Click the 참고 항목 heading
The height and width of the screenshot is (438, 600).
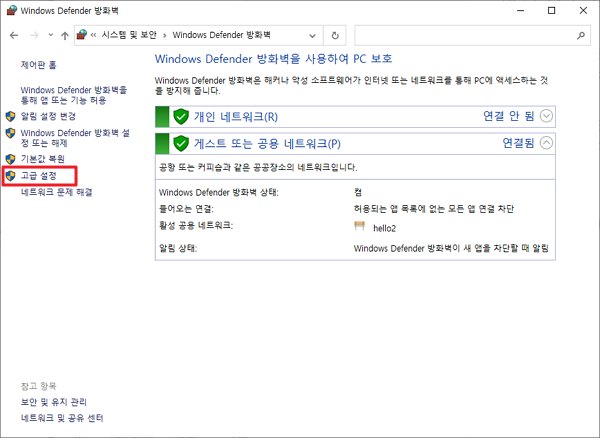[38, 386]
